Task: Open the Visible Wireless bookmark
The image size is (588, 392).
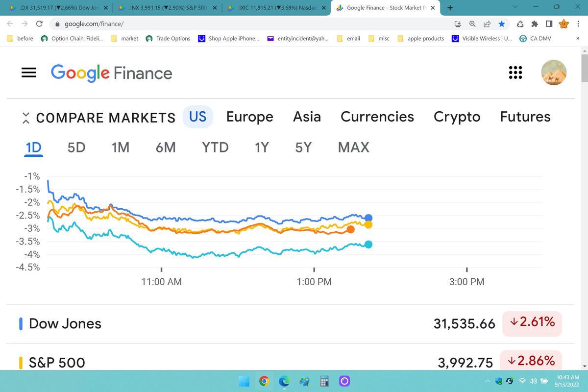Action: pyautogui.click(x=482, y=38)
